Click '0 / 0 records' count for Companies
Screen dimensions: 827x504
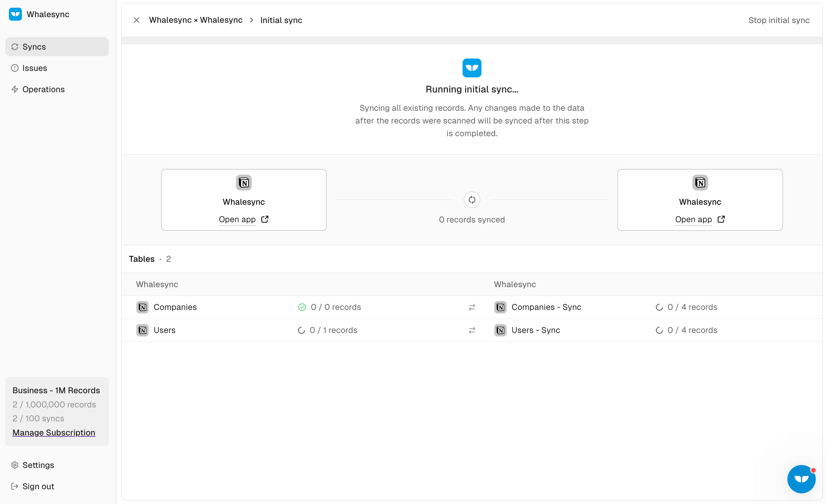click(336, 307)
